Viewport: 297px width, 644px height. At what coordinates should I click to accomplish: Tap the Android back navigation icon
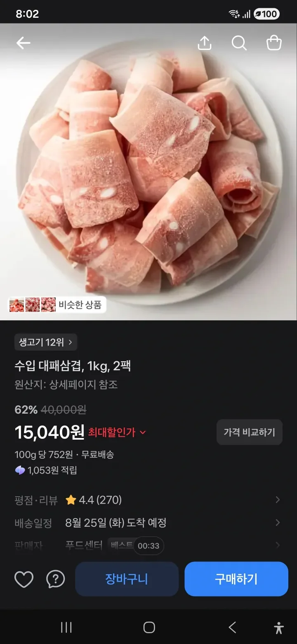pos(232,627)
